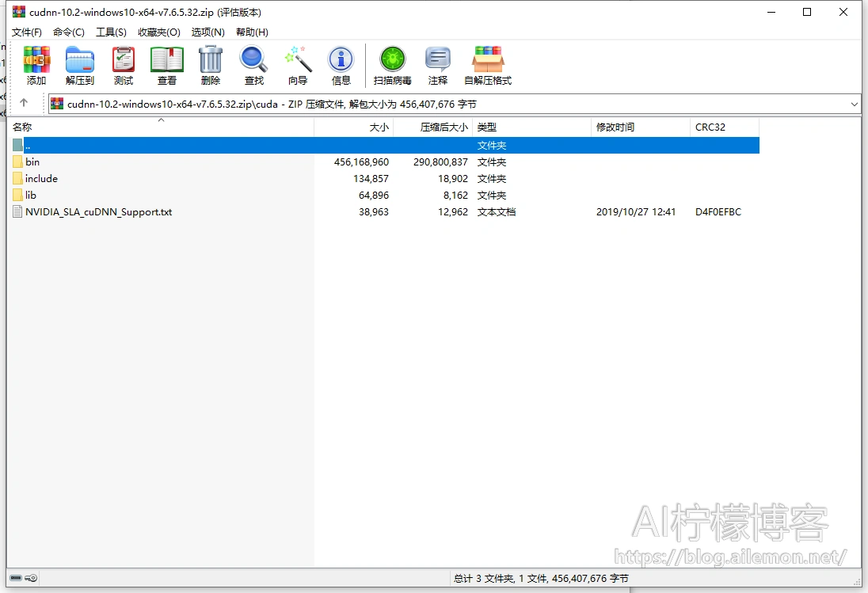The image size is (868, 593).
Task: Click the 解压到 (Extract to) icon
Action: [80, 59]
